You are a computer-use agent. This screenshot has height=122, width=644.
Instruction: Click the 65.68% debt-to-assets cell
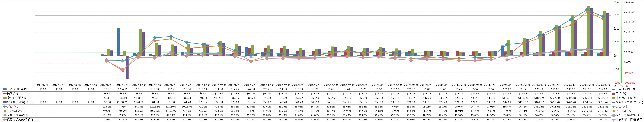587,115
